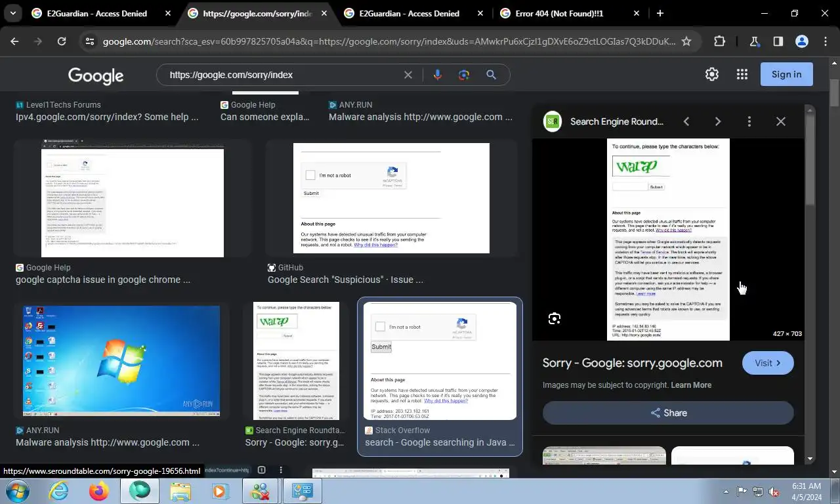Image resolution: width=840 pixels, height=504 pixels.
Task: Open ANY.RUN Malware analysis top result
Action: (x=421, y=117)
